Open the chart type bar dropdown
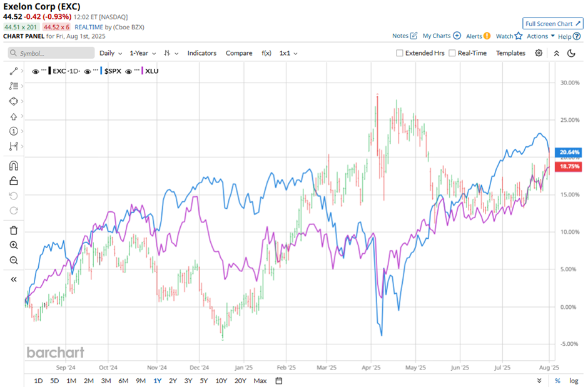Image resolution: width=588 pixels, height=387 pixels. [x=171, y=53]
